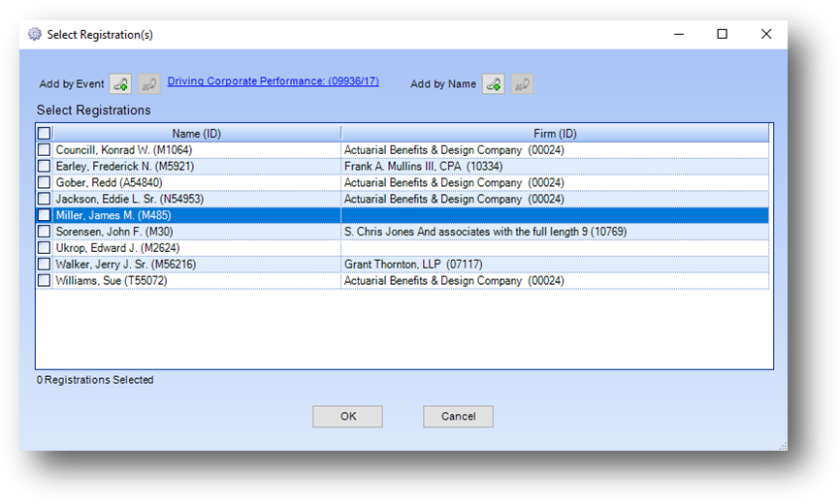Sort by the Name (ID) column header
840x504 pixels.
click(197, 133)
